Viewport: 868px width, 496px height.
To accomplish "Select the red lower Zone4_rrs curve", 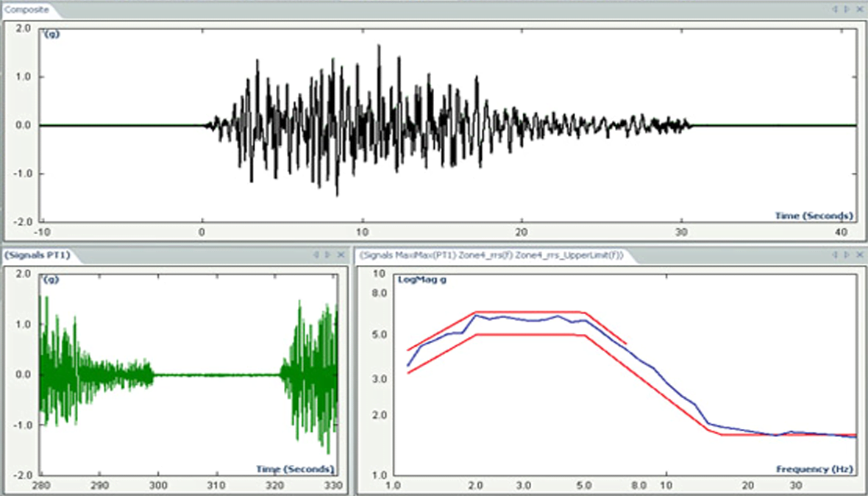I will coord(530,335).
